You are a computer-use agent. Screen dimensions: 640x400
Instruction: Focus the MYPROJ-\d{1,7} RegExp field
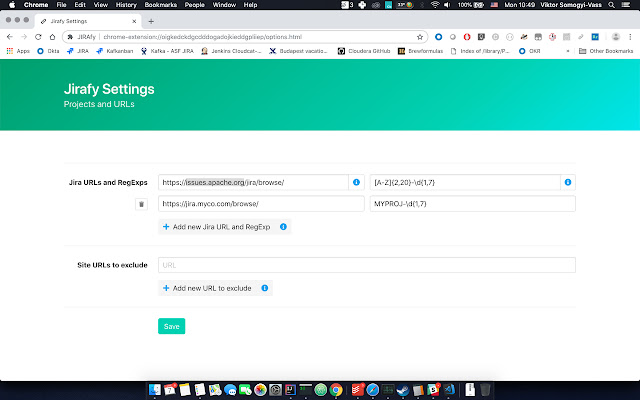[x=473, y=204]
